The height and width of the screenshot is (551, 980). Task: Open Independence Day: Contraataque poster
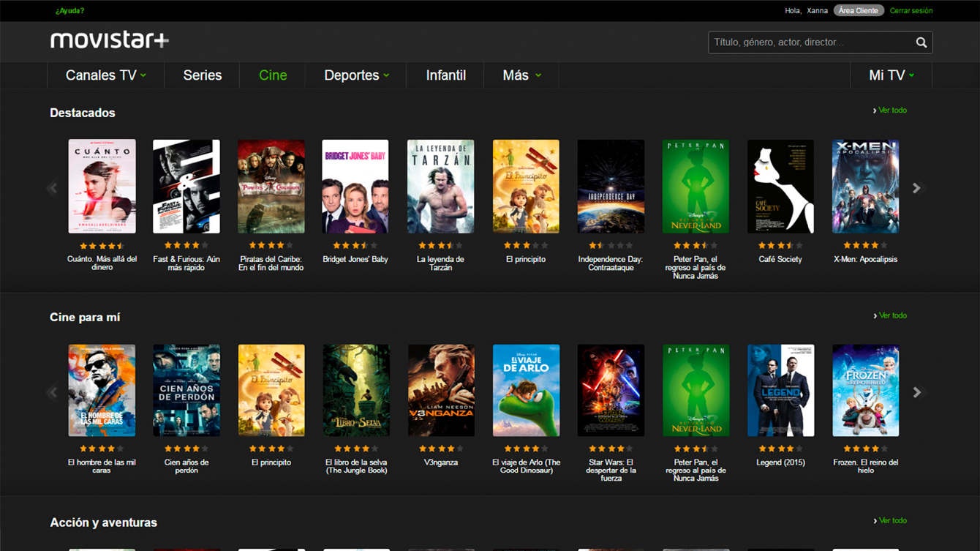pyautogui.click(x=611, y=187)
